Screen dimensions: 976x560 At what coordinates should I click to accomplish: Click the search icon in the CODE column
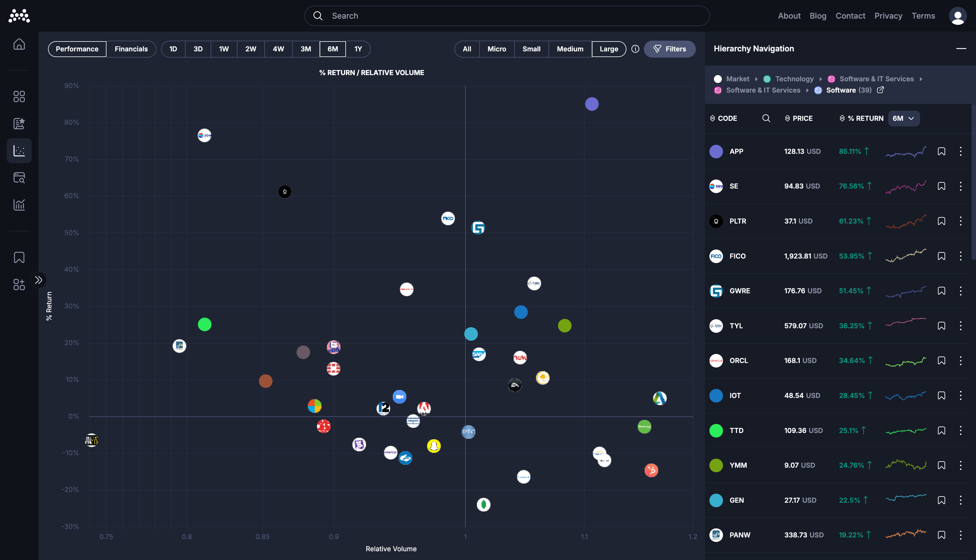click(766, 118)
